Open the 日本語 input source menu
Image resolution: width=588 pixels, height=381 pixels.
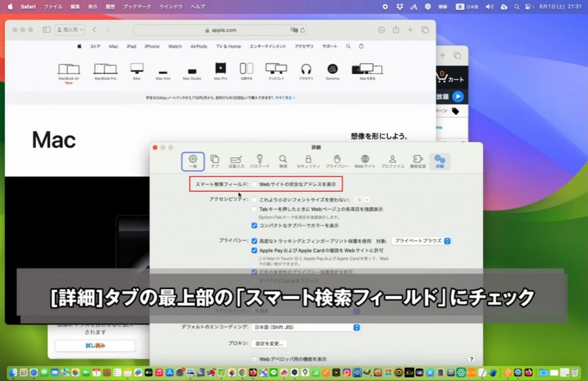click(x=467, y=6)
